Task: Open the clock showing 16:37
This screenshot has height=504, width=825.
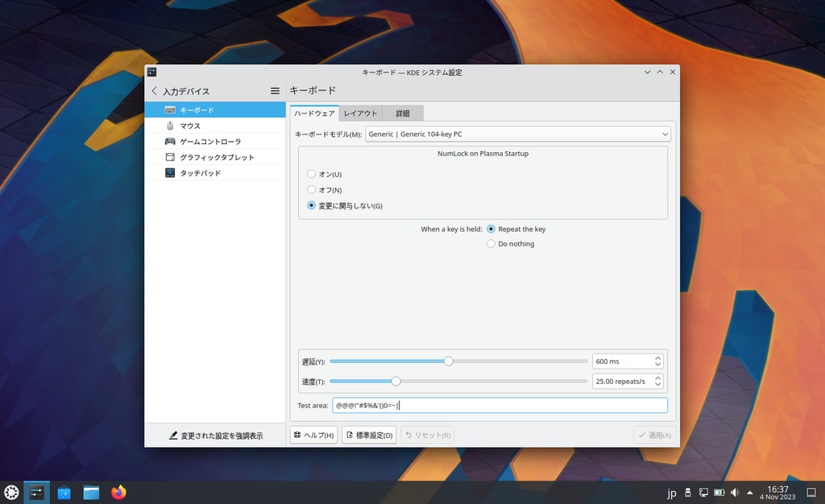Action: coord(777,493)
